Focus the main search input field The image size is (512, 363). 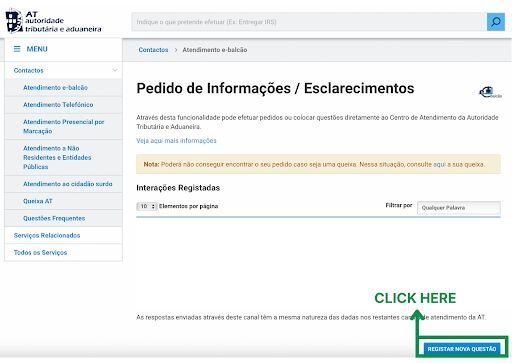tap(309, 22)
